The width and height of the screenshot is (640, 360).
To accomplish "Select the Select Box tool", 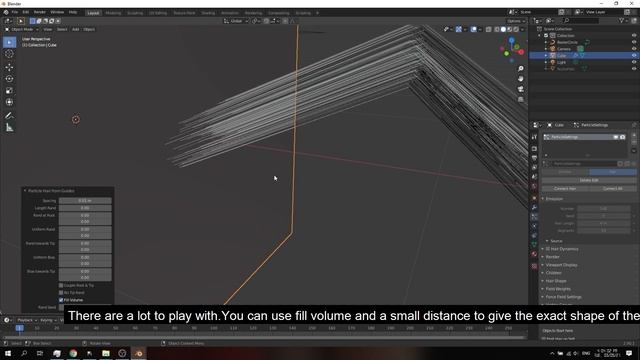I will [9, 42].
